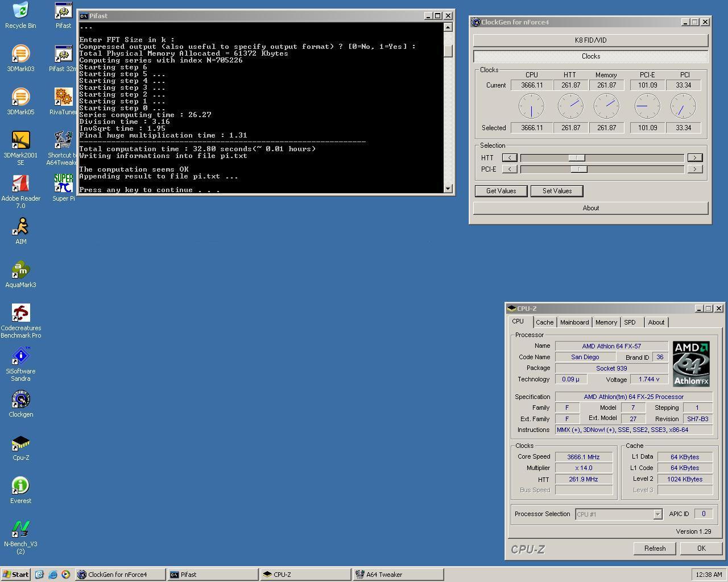Image resolution: width=728 pixels, height=582 pixels.
Task: Click the Pifast vertical scrollbar thumb
Action: click(448, 51)
